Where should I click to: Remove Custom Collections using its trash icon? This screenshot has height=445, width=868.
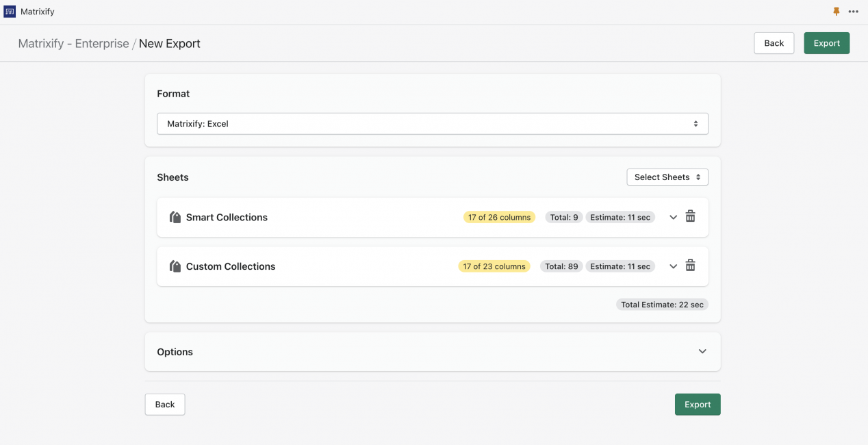690,265
